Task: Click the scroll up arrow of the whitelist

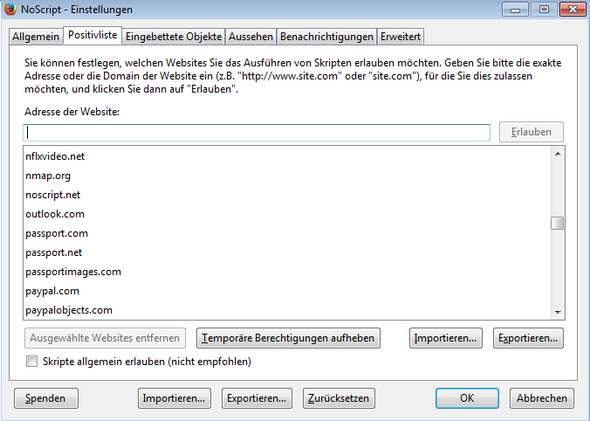Action: [x=558, y=154]
